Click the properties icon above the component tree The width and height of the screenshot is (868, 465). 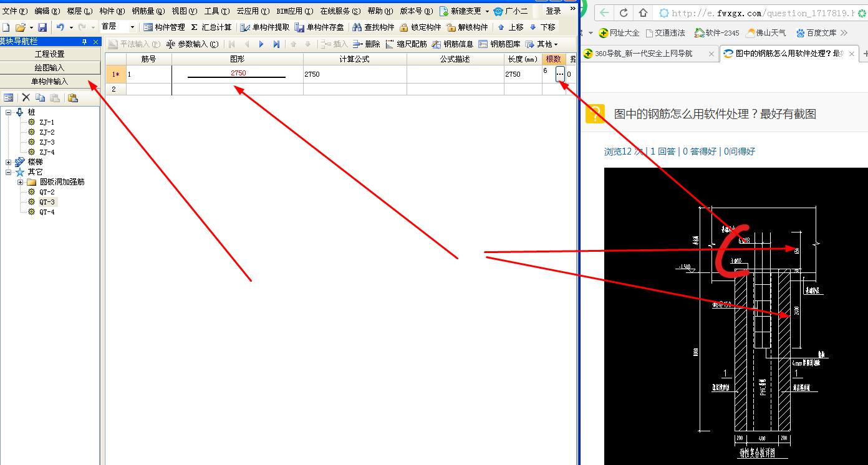pos(9,98)
